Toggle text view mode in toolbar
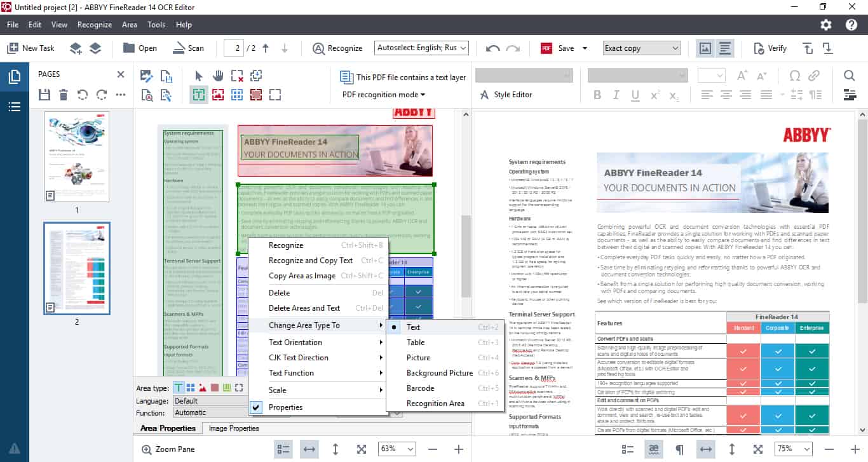This screenshot has height=462, width=868. [724, 48]
